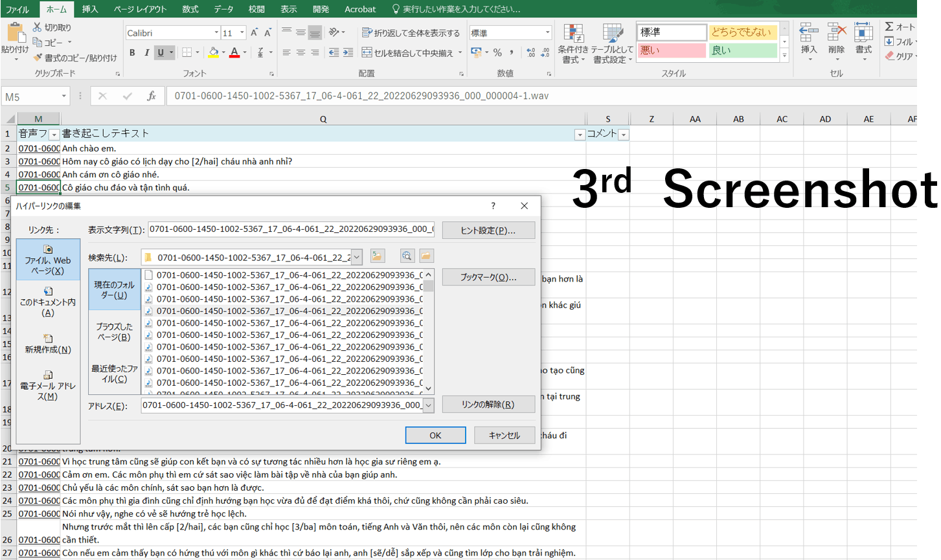Screen dimensions: 941x560
Task: Switch to the 数式 ribbon tab
Action: click(x=190, y=9)
